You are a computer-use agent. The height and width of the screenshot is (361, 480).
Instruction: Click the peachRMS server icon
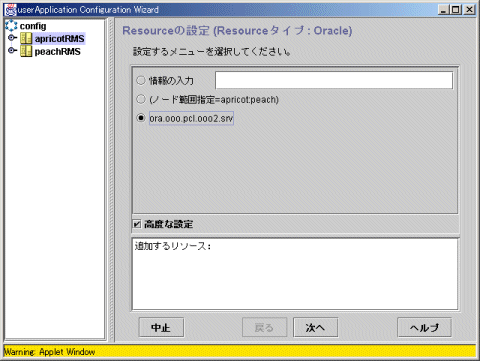tap(26, 51)
